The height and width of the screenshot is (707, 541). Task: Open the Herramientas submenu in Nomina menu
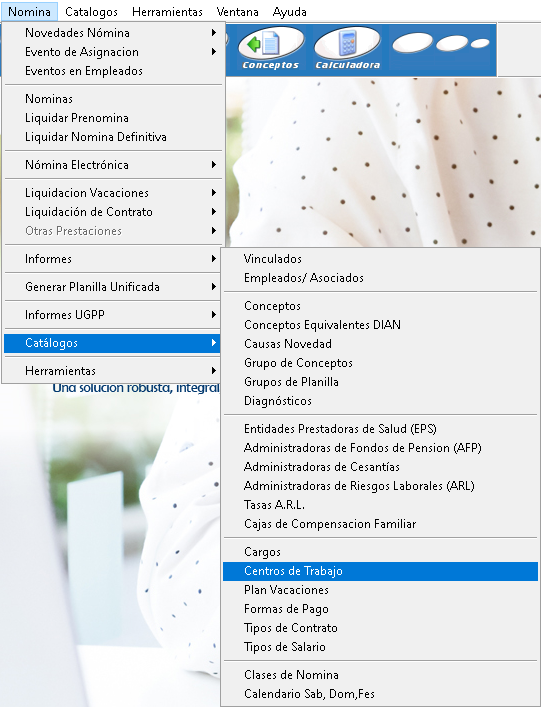click(x=112, y=371)
